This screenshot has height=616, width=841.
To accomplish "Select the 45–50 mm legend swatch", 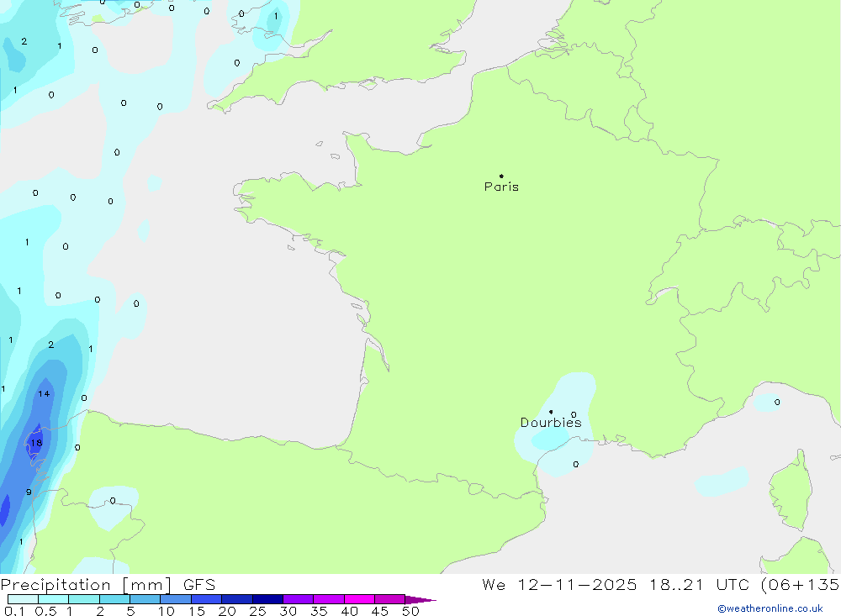I will [389, 599].
